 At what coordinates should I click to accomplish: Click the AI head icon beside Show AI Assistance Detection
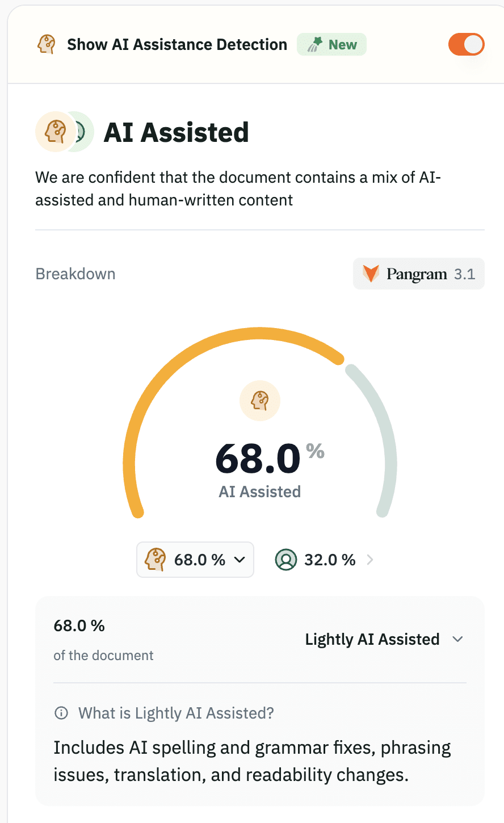[x=47, y=44]
